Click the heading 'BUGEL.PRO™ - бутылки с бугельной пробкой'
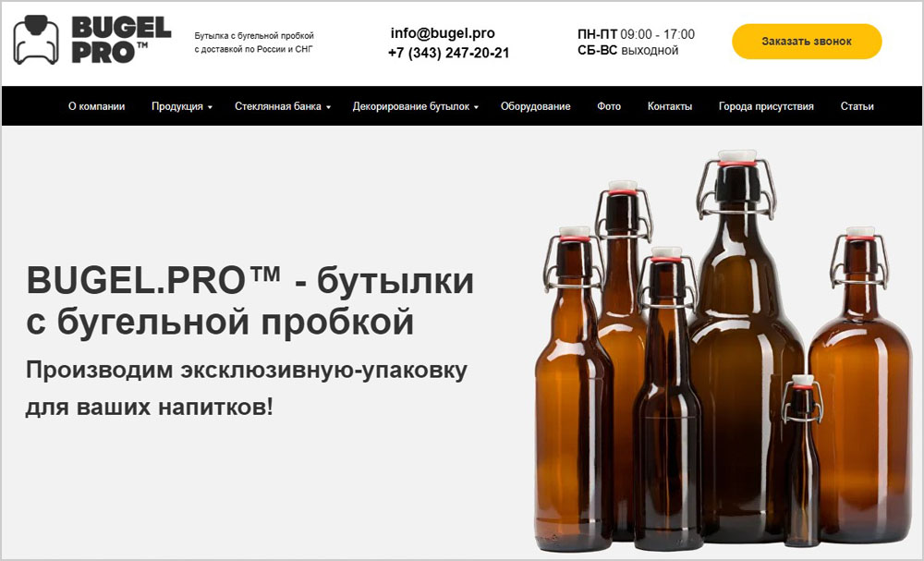 249,301
